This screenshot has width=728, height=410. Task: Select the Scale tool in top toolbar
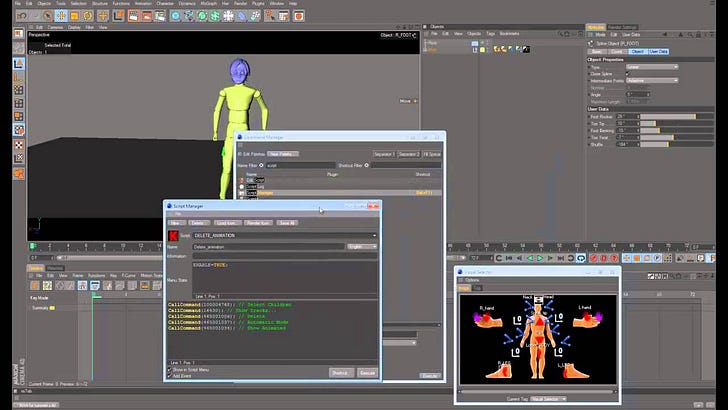tap(74, 16)
